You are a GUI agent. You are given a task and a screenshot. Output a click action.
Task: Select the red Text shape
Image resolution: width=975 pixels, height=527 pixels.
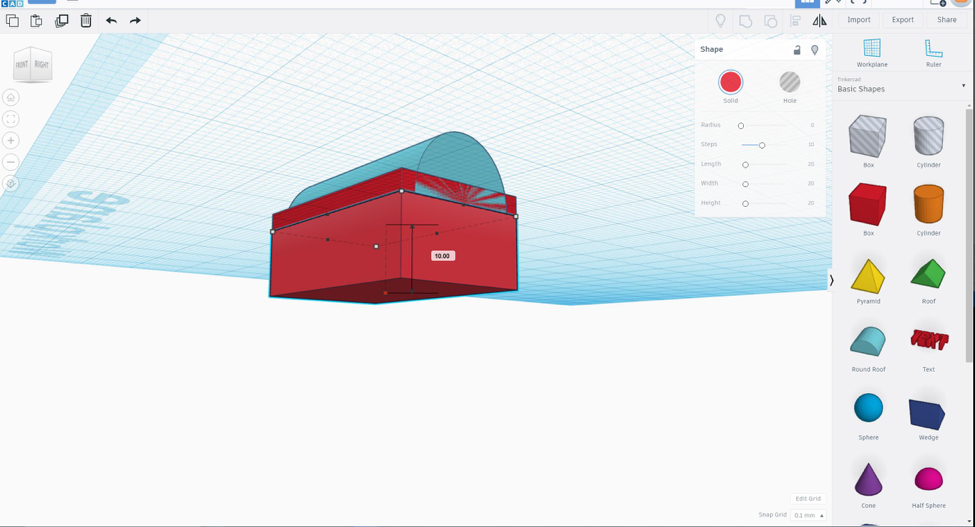929,340
